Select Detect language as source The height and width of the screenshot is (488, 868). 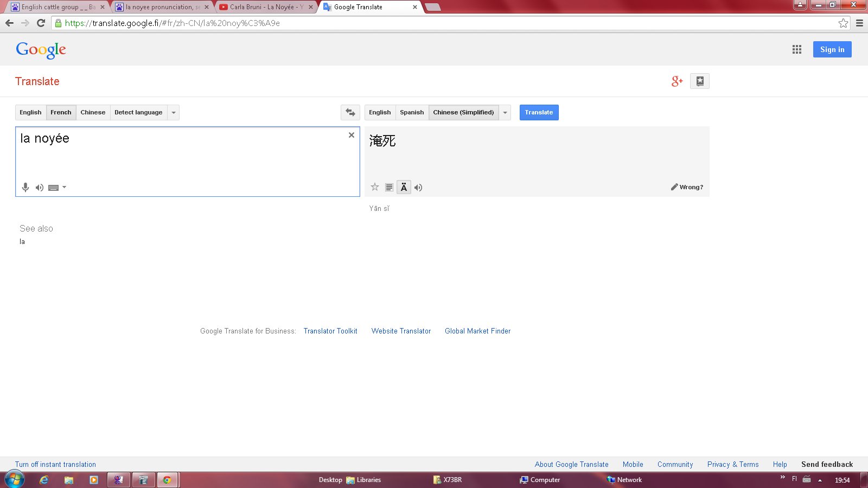point(138,112)
